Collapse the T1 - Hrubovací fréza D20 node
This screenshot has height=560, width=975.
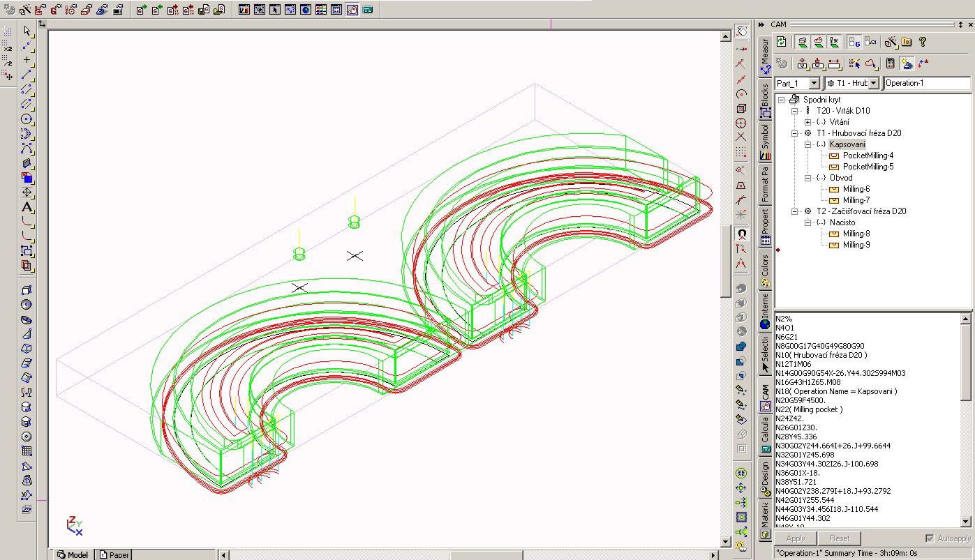click(x=795, y=133)
